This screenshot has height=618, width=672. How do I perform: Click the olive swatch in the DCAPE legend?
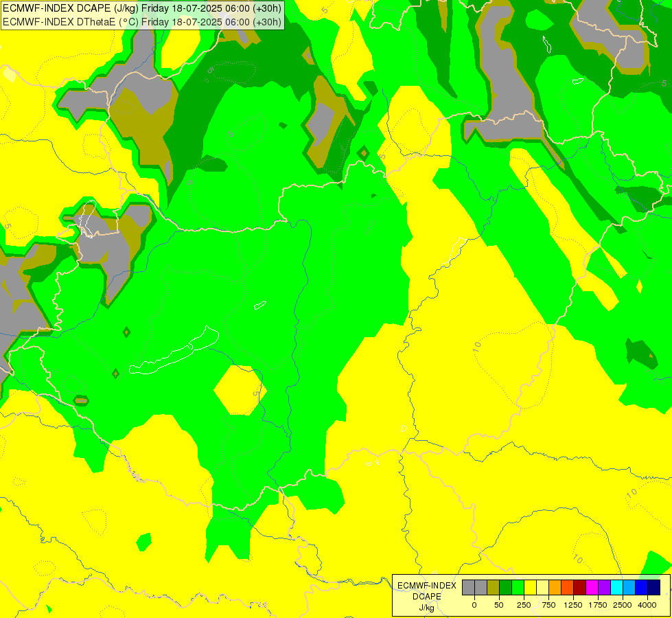[494, 588]
